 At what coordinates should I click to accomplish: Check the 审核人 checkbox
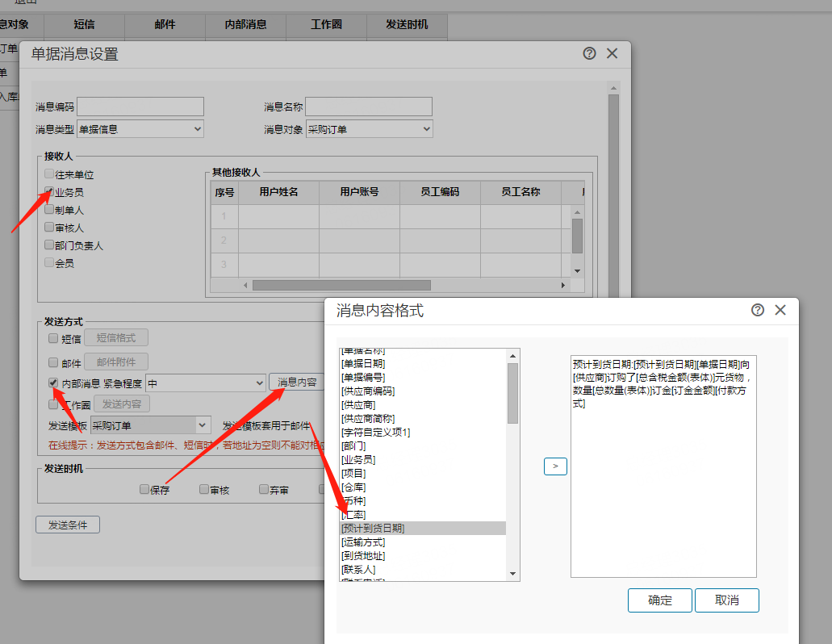pyautogui.click(x=49, y=227)
